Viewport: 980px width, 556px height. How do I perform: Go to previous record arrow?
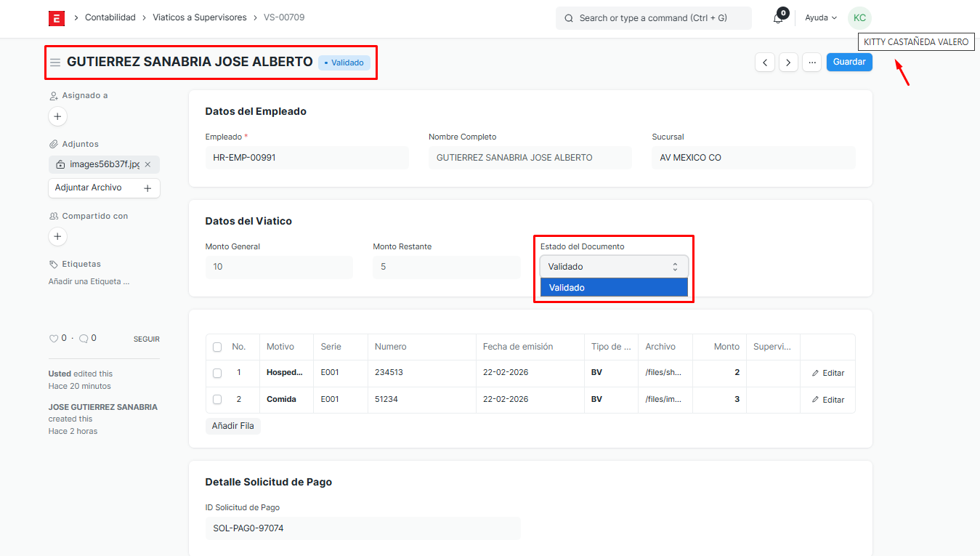(764, 63)
